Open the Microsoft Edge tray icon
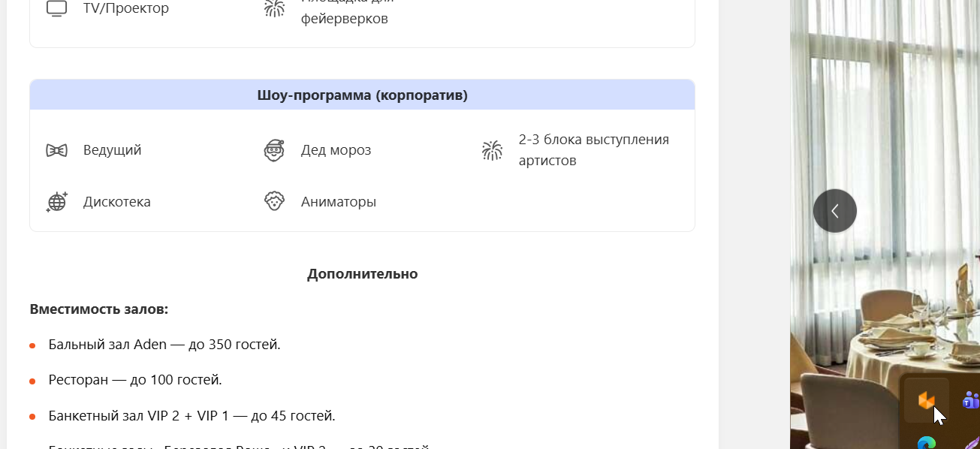This screenshot has height=449, width=980. click(x=926, y=442)
